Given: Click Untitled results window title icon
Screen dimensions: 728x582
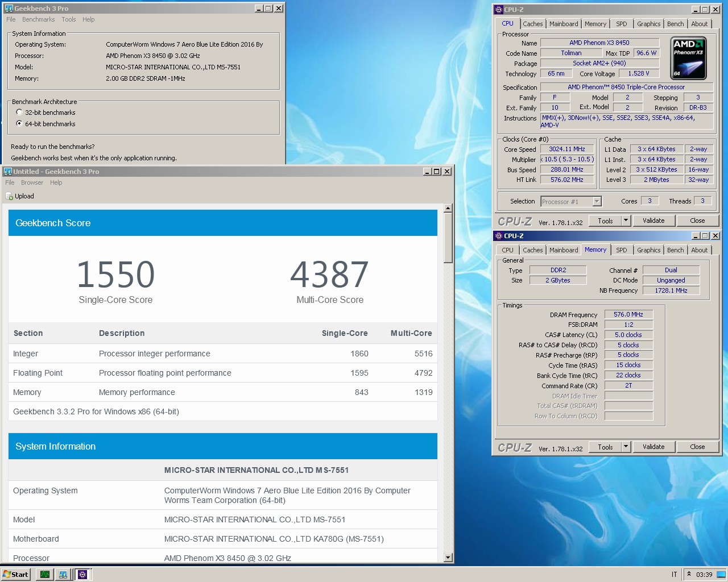Looking at the screenshot, I should 8,171.
